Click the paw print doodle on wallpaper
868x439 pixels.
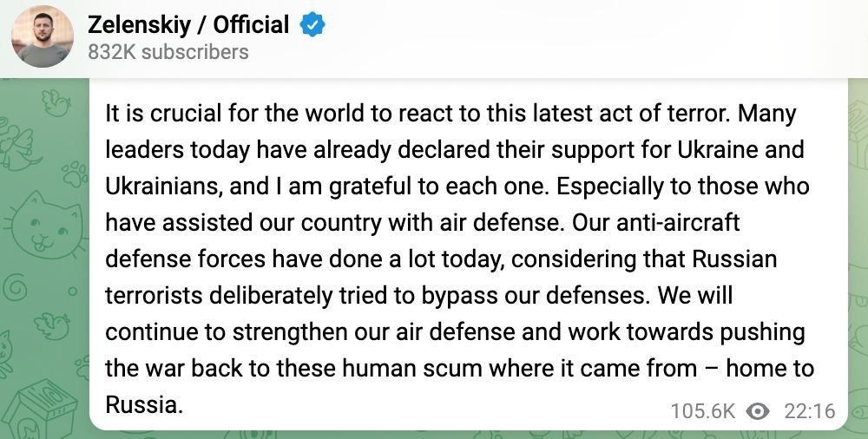click(x=75, y=169)
